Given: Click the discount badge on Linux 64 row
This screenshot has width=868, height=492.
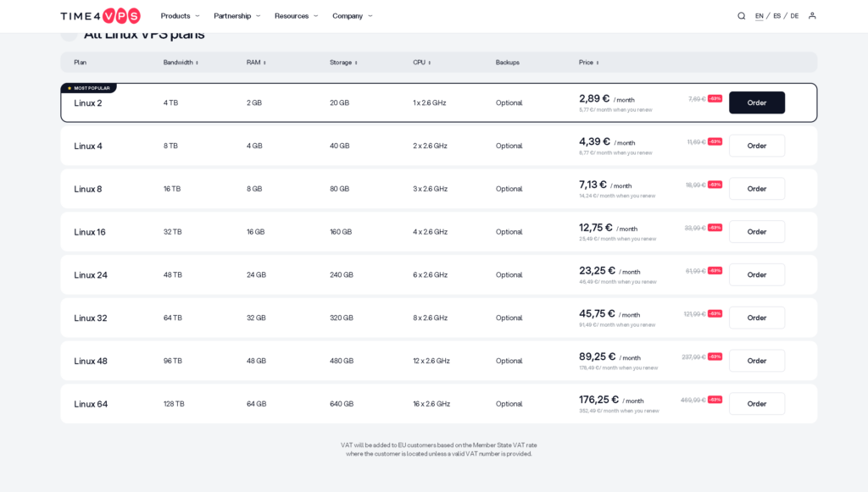Looking at the screenshot, I should [715, 400].
